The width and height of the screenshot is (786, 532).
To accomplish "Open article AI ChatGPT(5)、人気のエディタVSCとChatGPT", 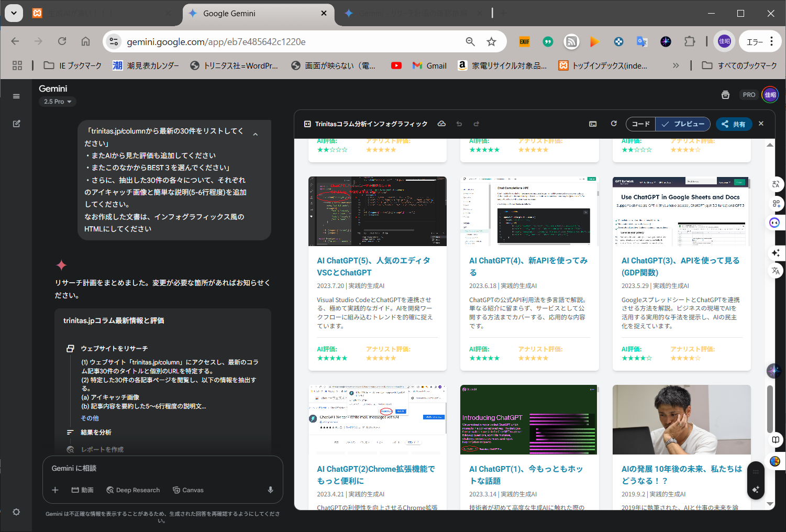I will (x=373, y=267).
